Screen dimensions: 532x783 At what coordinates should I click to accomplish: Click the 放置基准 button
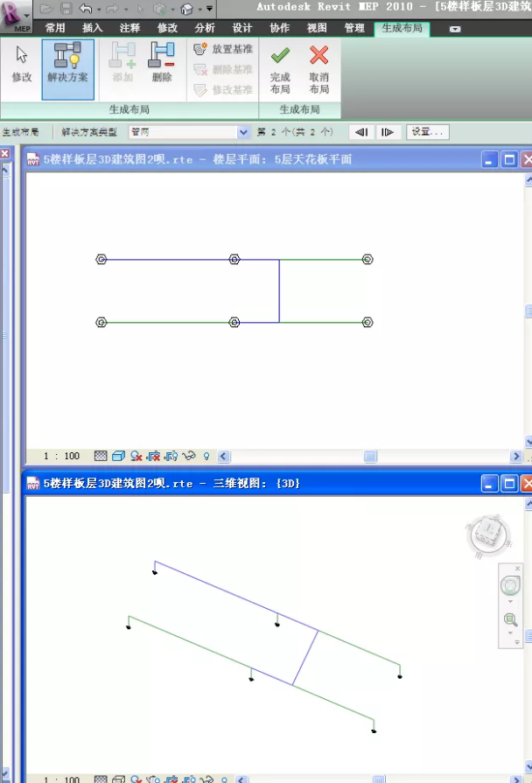(223, 49)
